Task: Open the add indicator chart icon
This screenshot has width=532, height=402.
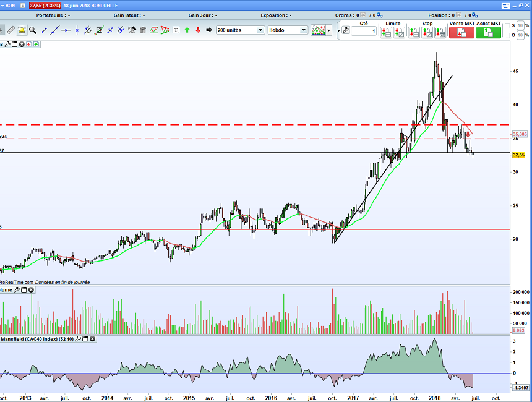Action: (x=318, y=30)
